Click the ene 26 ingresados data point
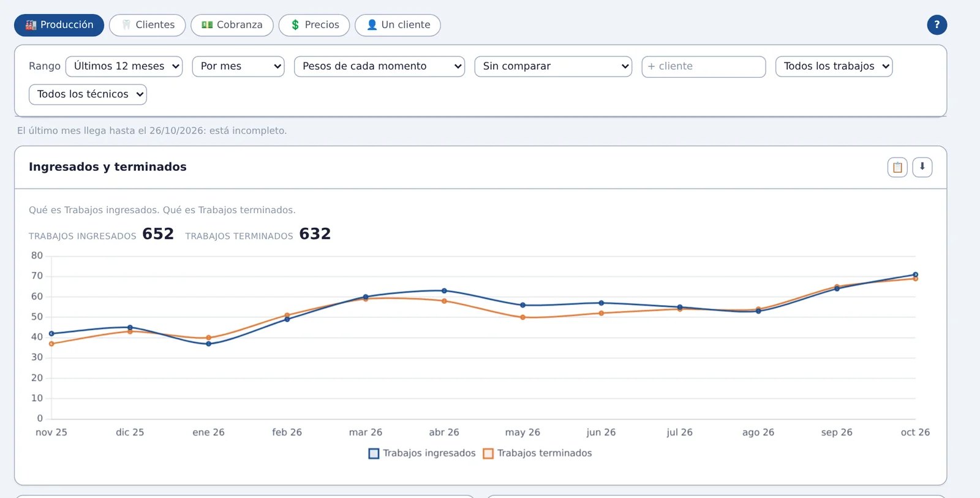Screen dimensions: 980x498 click(209, 344)
